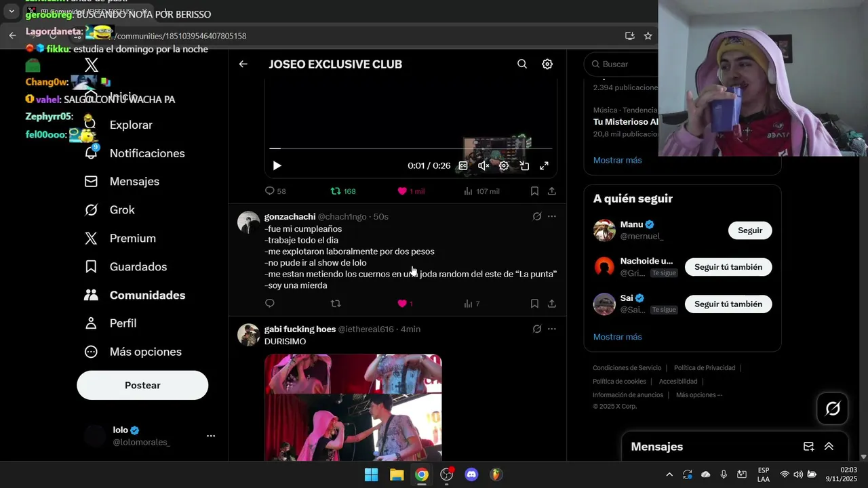Click Mostrar más under trending topics
Image resolution: width=868 pixels, height=488 pixels.
pyautogui.click(x=617, y=160)
